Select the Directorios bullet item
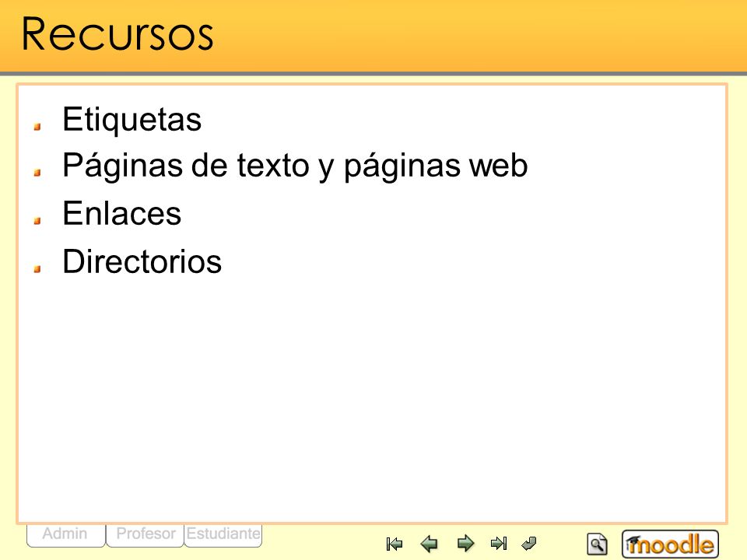 142,261
